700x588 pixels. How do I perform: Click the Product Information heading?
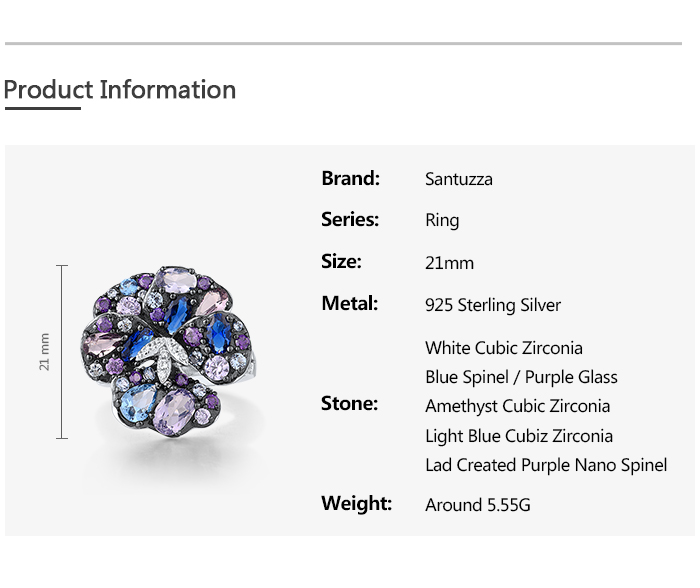[x=120, y=89]
